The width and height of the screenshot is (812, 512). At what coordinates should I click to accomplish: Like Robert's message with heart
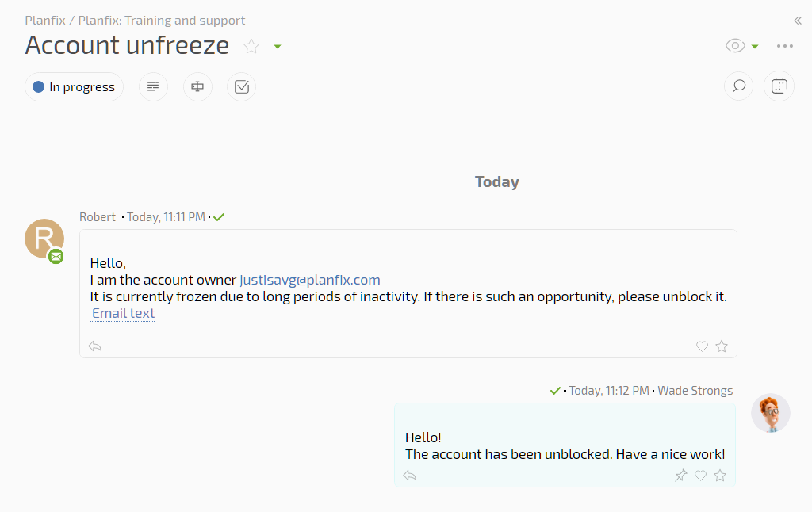702,346
